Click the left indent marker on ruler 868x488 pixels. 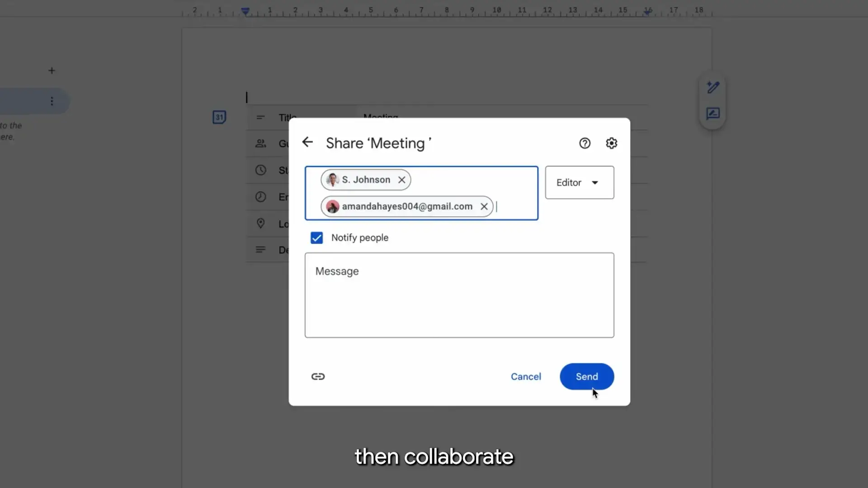(245, 11)
